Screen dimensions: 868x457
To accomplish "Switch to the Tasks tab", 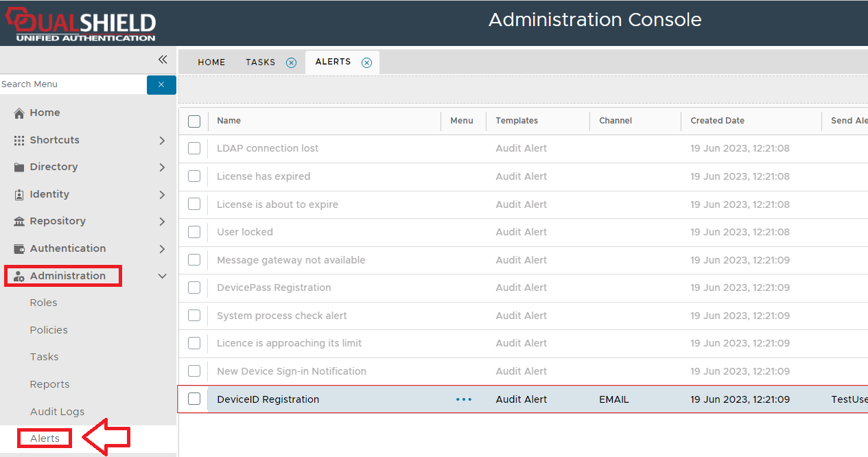I will (260, 62).
